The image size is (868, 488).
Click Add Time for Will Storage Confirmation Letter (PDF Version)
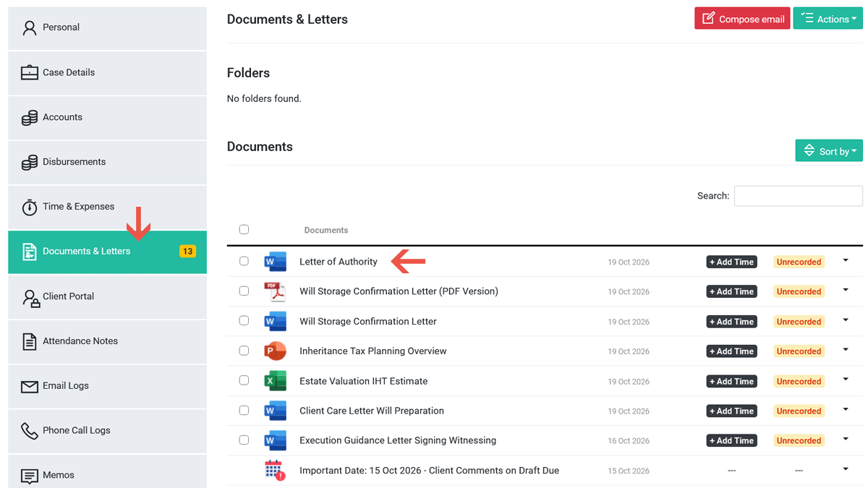point(731,291)
